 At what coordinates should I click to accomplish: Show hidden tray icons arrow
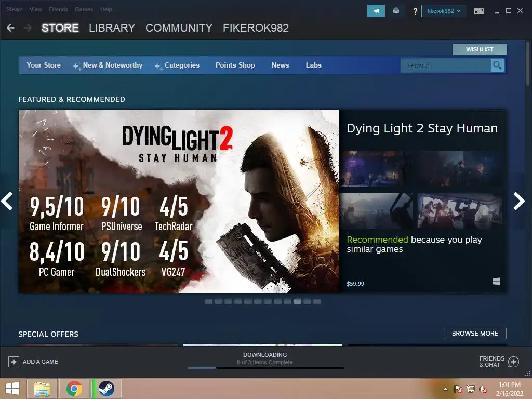pyautogui.click(x=445, y=389)
